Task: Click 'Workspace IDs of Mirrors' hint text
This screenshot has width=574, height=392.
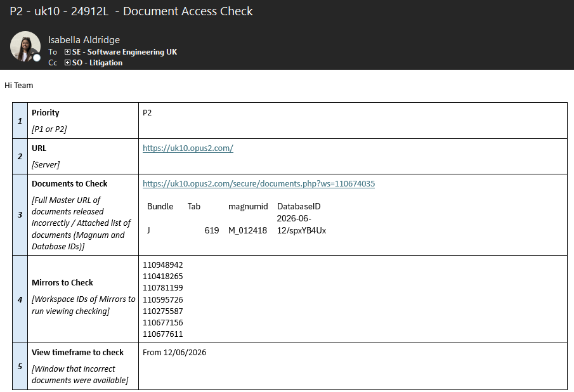Action: tap(84, 305)
